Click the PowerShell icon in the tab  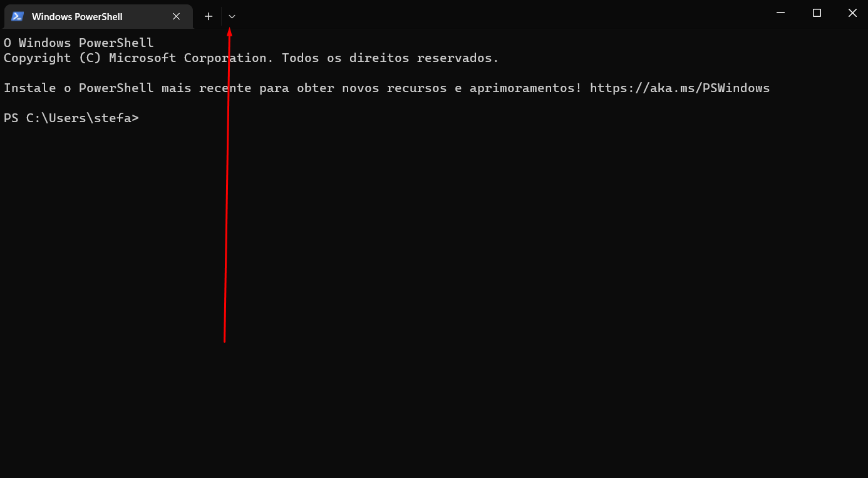click(18, 16)
